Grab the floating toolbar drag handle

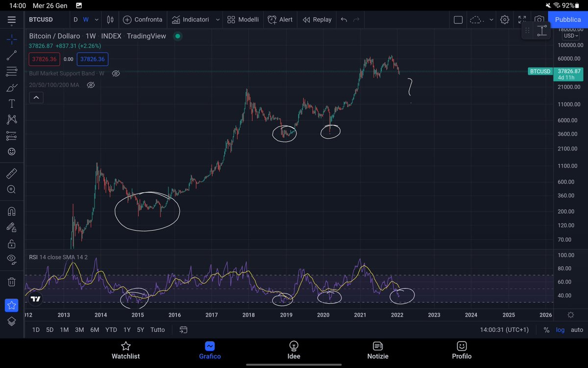point(527,30)
